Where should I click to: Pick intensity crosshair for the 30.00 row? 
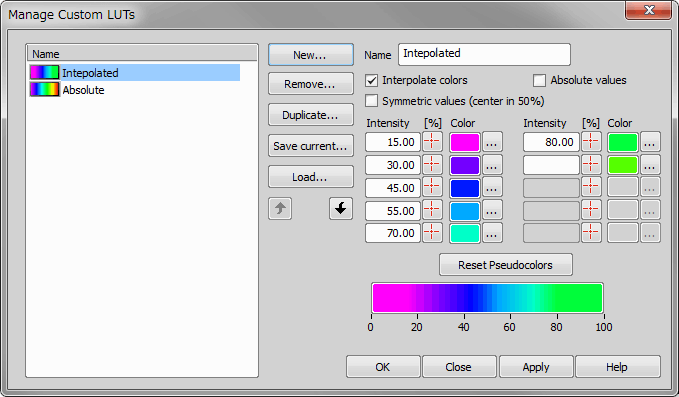(x=432, y=165)
